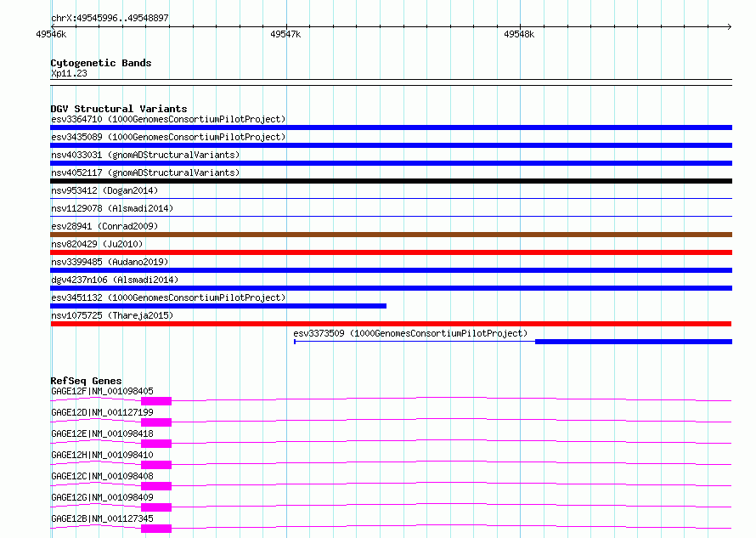756x538 pixels.
Task: Click the nsv4033031 blue variant bar
Action: coord(391,163)
